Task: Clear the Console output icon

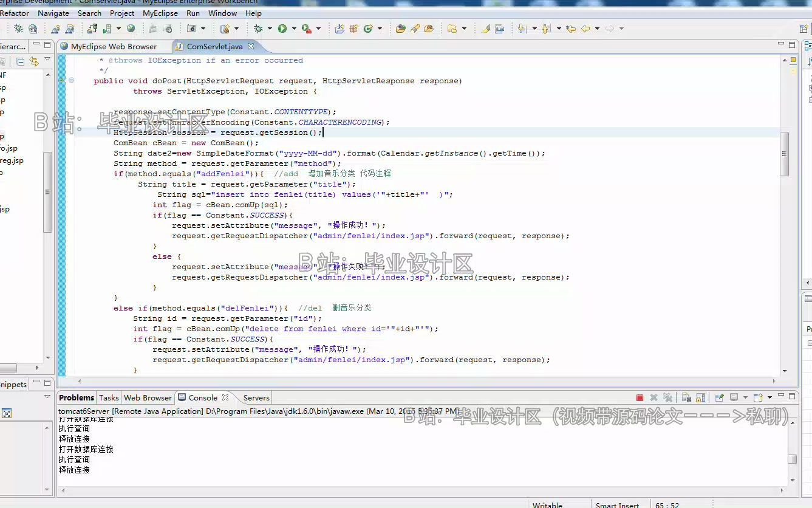Action: [x=686, y=398]
